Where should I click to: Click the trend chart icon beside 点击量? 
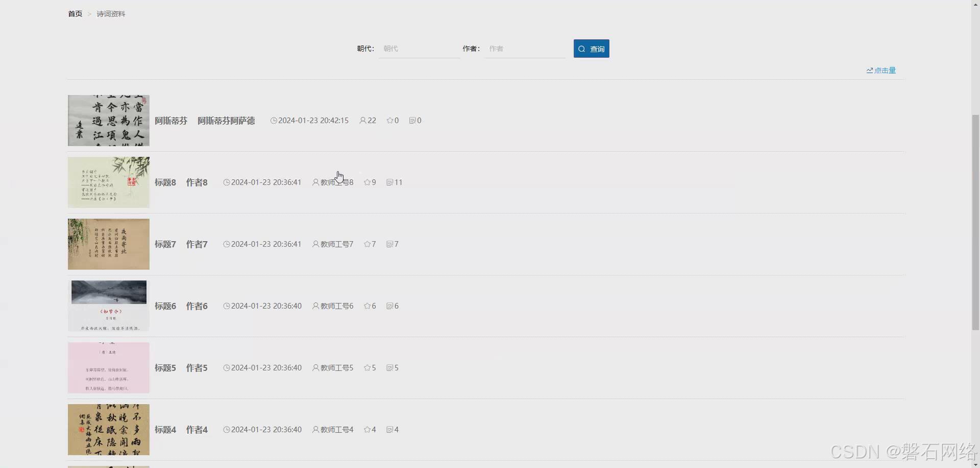(x=870, y=70)
